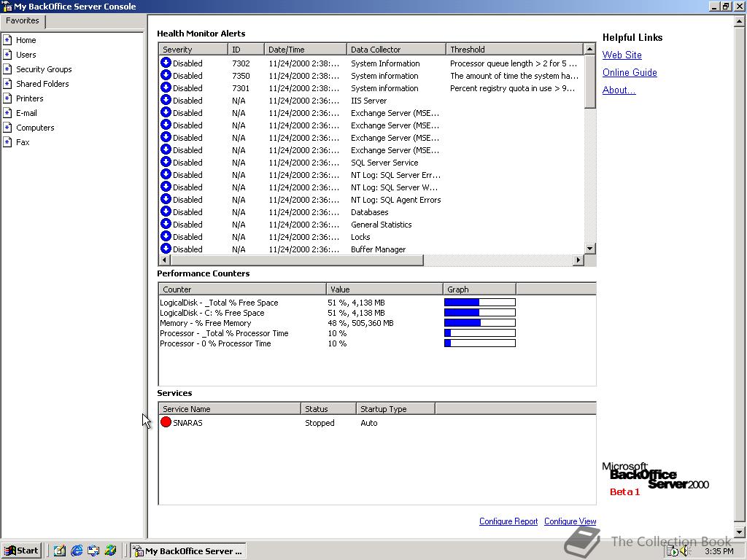Click the page icon beside Fax

point(7,142)
